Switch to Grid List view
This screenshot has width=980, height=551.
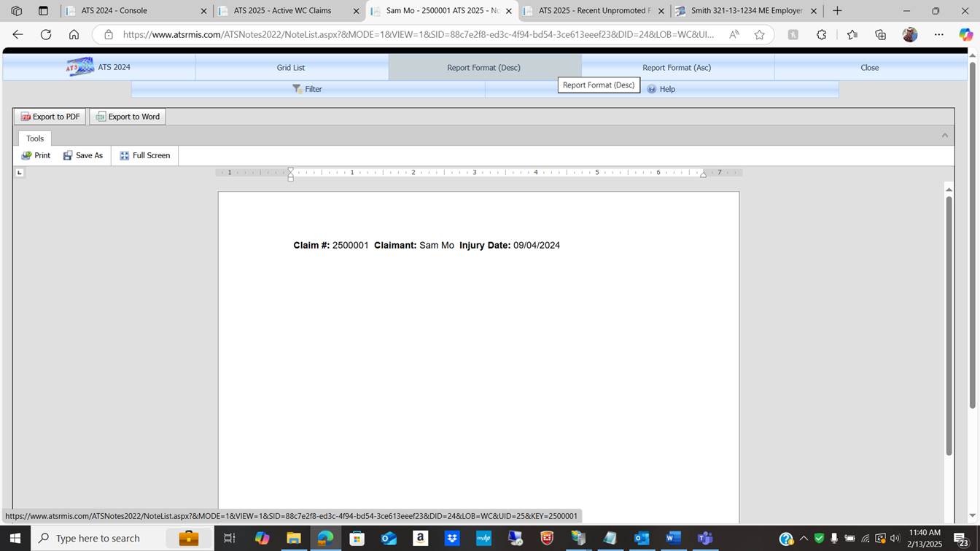[x=291, y=68]
